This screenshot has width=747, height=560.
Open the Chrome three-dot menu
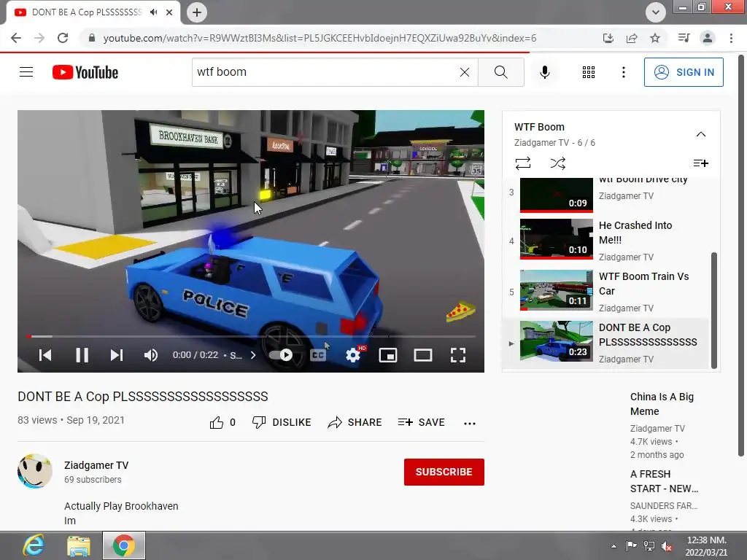(731, 38)
